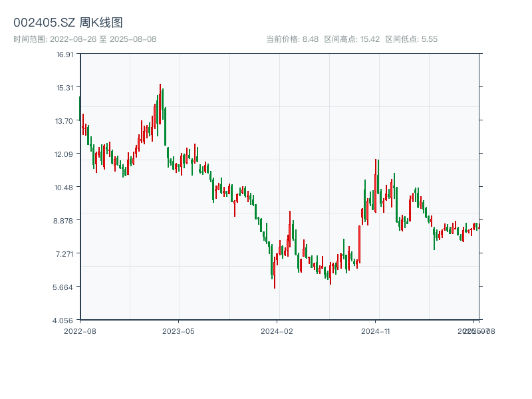Select the 2023-05 x-axis date label
This screenshot has width=532, height=399.
point(178,331)
